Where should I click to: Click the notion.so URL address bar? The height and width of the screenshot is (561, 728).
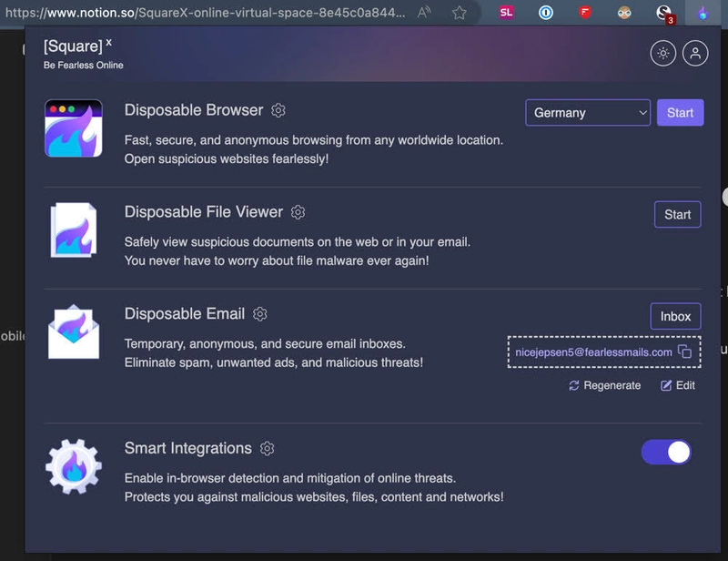[x=206, y=13]
